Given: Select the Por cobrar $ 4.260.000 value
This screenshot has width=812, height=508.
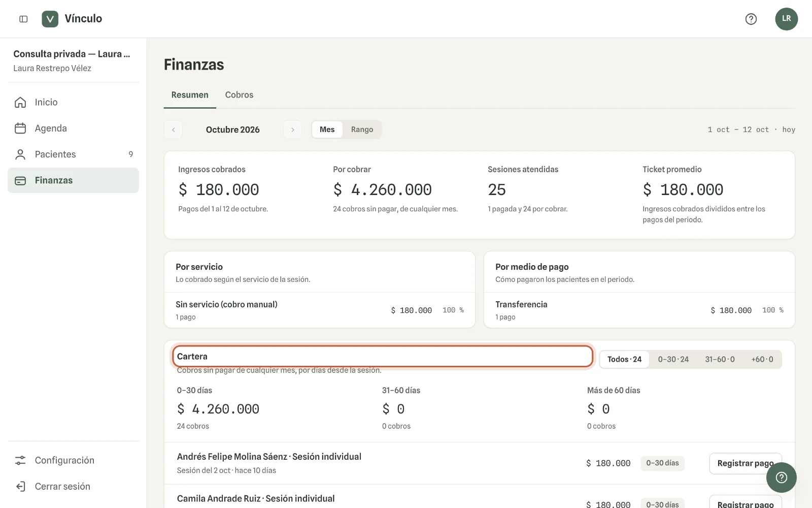Looking at the screenshot, I should click(x=382, y=189).
